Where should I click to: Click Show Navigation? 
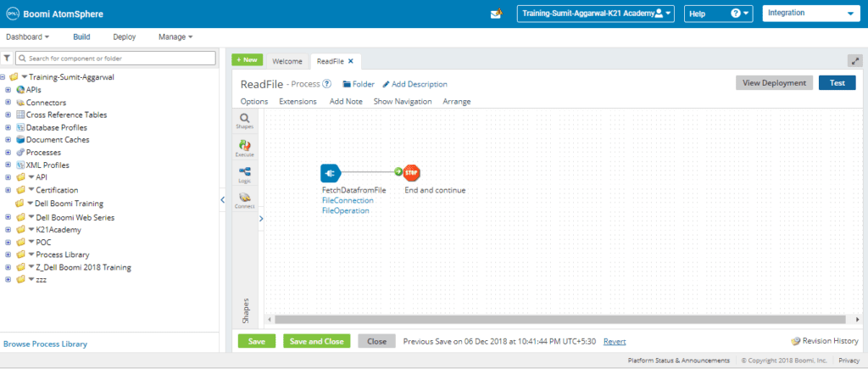(403, 102)
